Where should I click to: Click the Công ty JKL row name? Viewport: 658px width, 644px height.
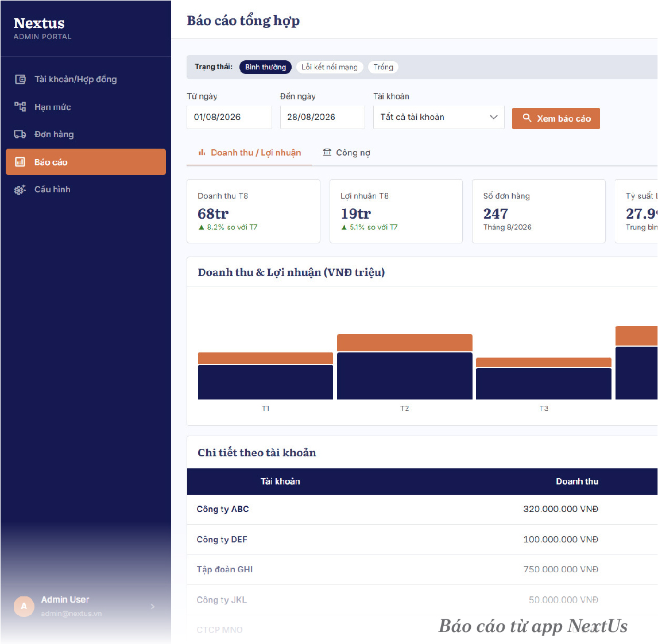[x=222, y=600]
